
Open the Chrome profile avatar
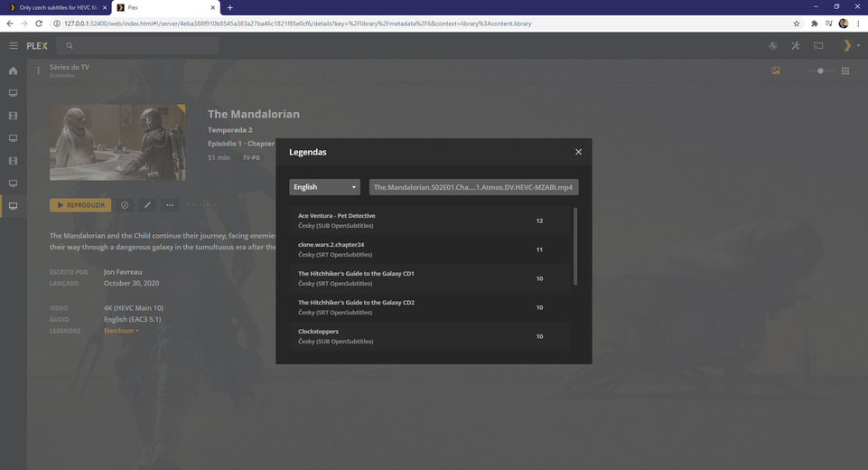[844, 23]
